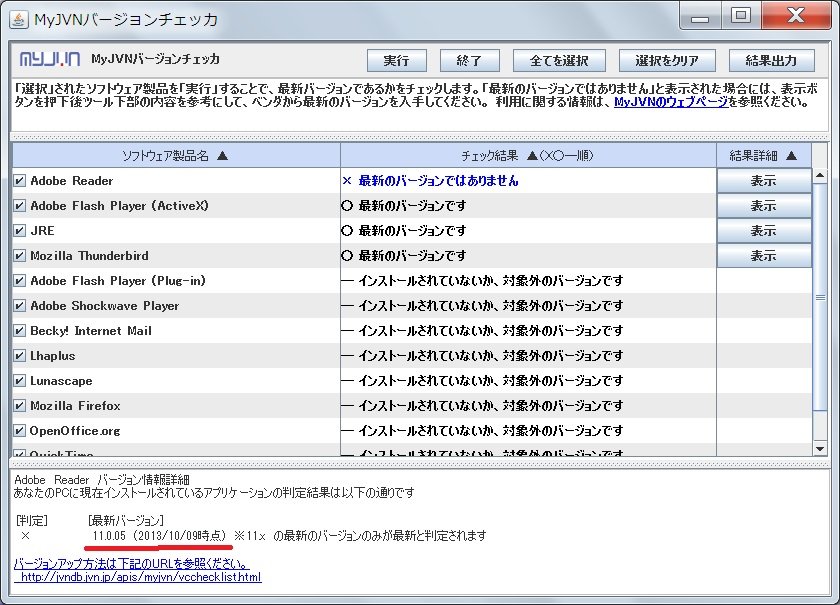Select Lhaplus row not-installed result text
840x605 pixels.
click(x=491, y=356)
